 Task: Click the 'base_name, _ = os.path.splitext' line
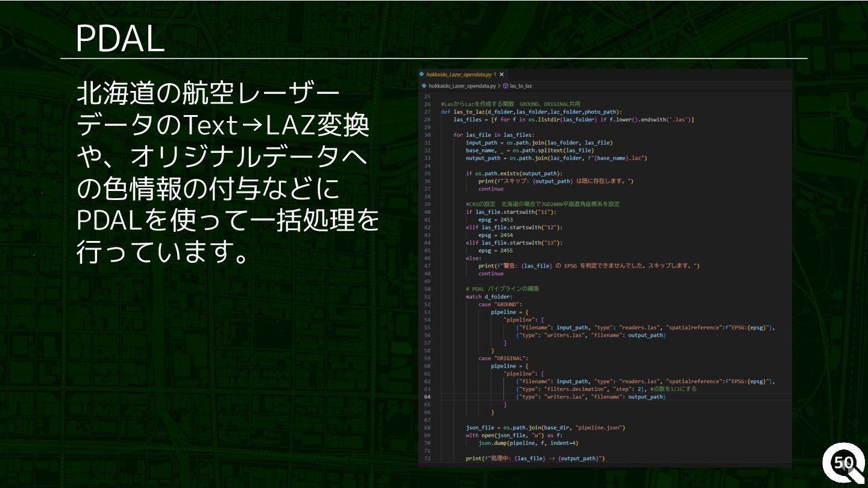coord(530,151)
